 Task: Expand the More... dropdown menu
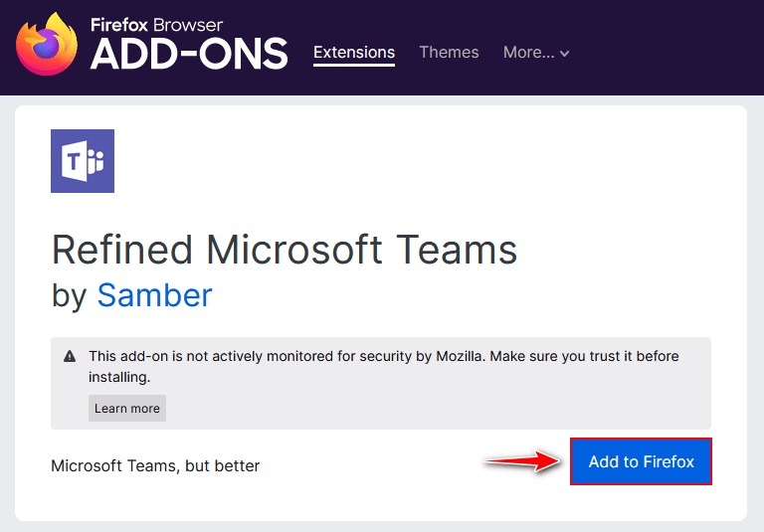[x=536, y=52]
